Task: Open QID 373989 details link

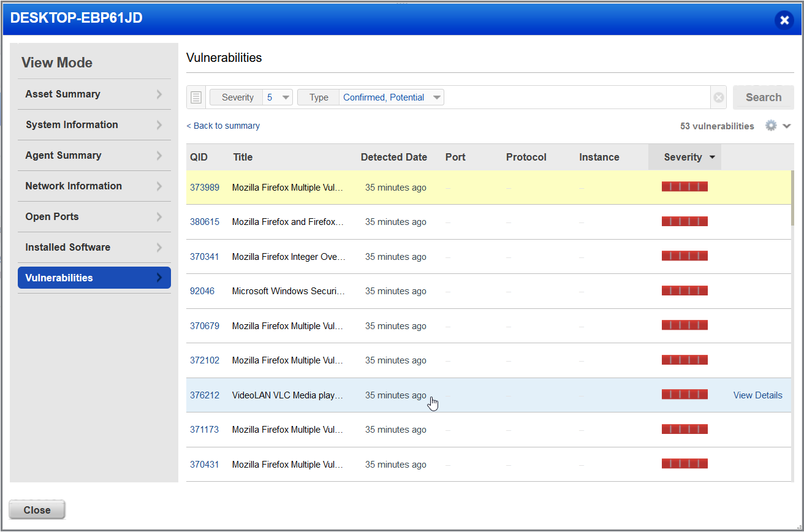Action: click(205, 188)
